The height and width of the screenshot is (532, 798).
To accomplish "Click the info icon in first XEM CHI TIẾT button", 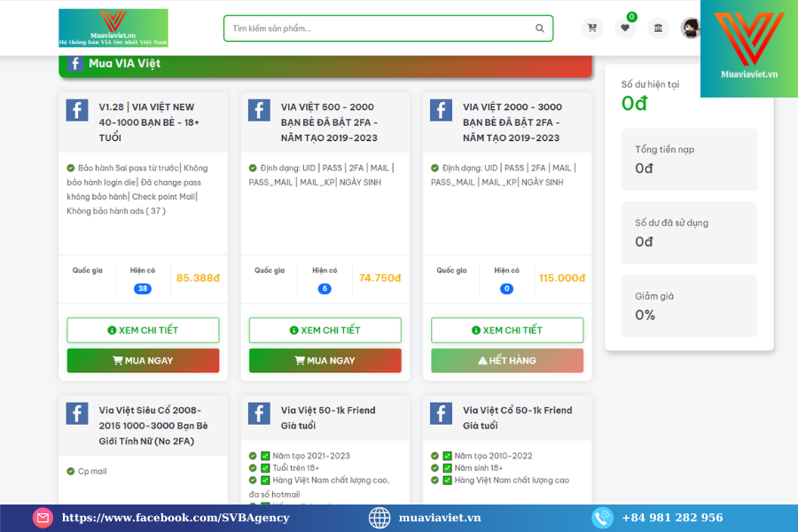I will pyautogui.click(x=112, y=331).
